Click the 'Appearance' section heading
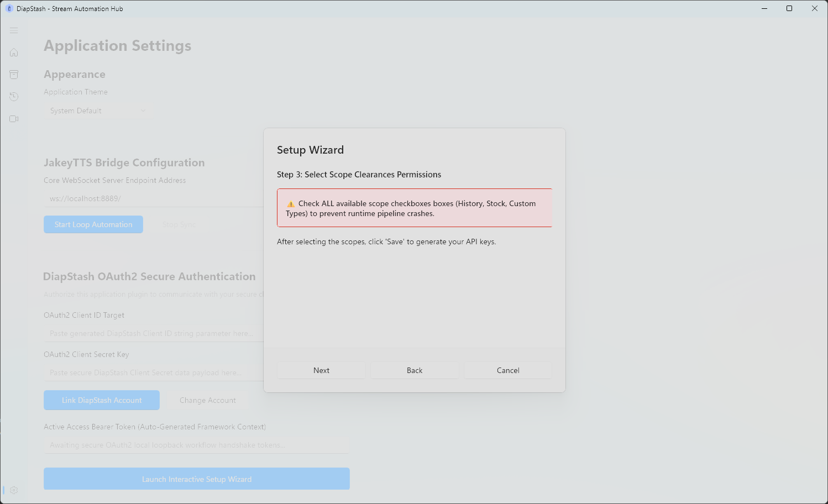Viewport: 828px width, 504px height. [x=75, y=74]
